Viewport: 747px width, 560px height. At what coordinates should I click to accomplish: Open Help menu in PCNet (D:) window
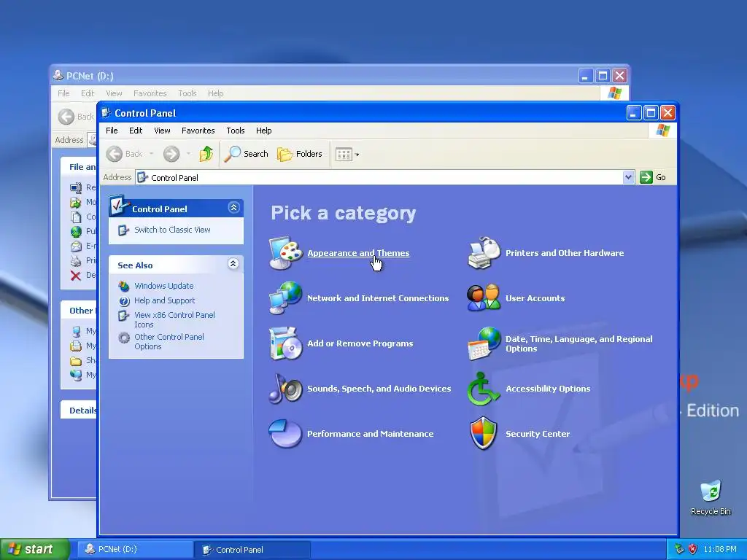pyautogui.click(x=215, y=93)
